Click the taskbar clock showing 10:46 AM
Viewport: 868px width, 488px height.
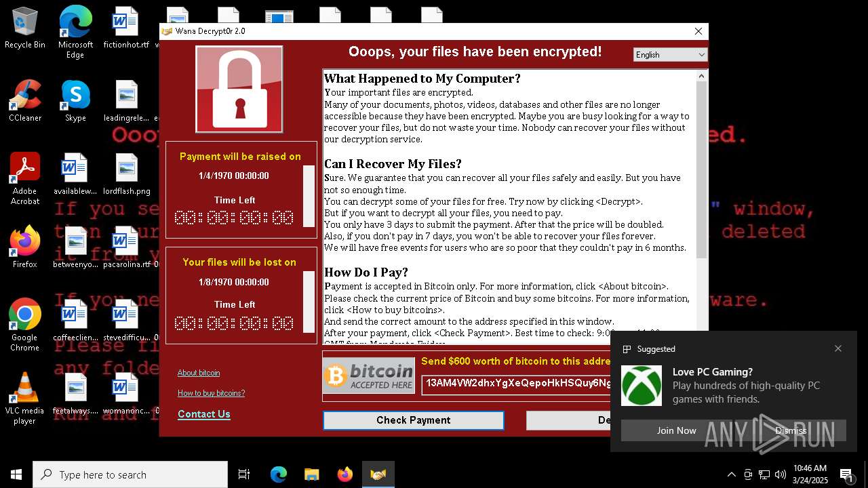tap(810, 474)
